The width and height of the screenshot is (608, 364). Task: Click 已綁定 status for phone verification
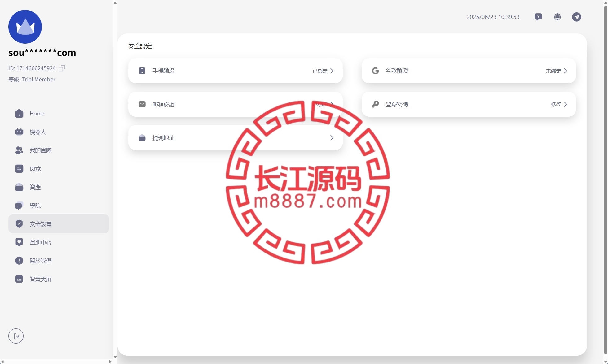[x=320, y=71]
